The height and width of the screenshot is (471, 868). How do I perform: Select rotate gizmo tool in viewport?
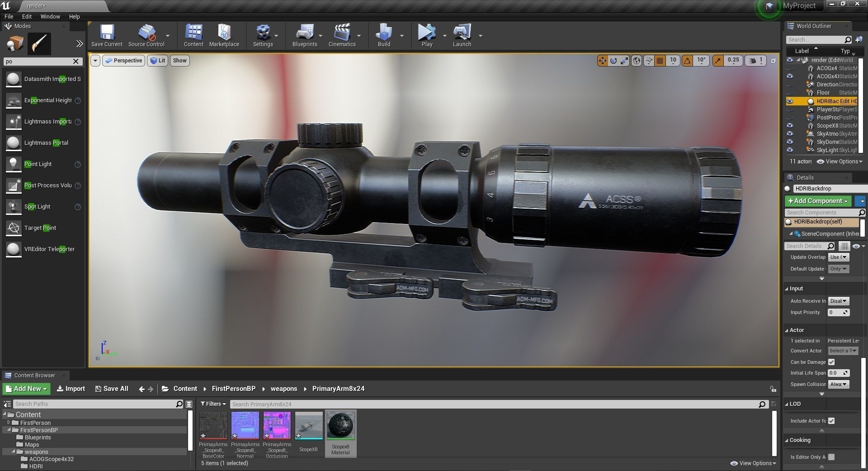(x=613, y=60)
